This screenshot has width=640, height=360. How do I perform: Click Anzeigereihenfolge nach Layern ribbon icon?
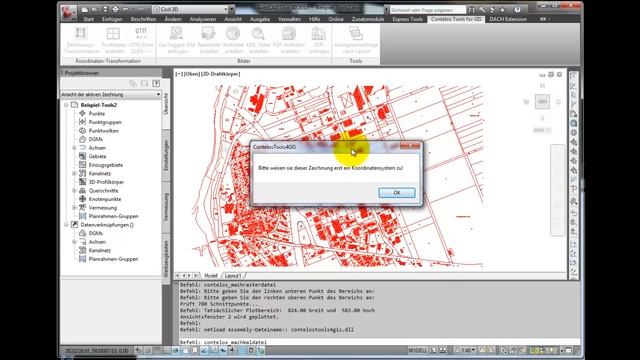pyautogui.click(x=356, y=40)
